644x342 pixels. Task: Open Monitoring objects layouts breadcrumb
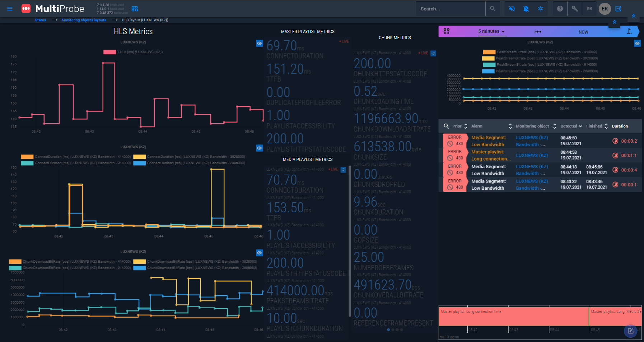coord(84,20)
